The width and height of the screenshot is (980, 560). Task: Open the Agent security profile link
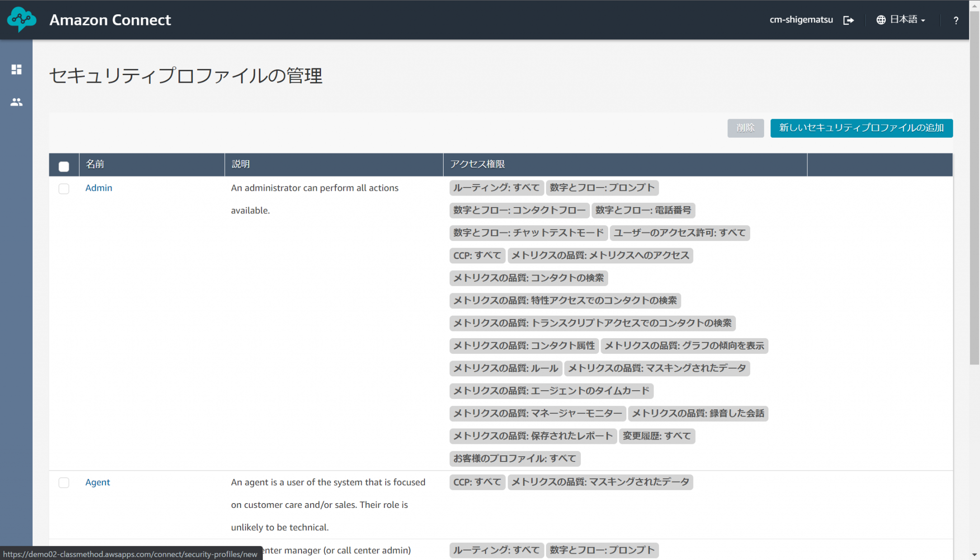pos(98,482)
